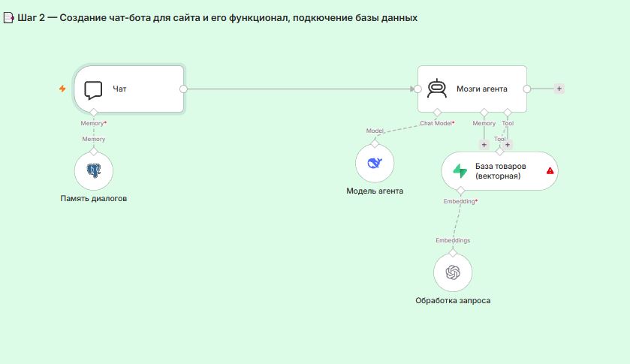This screenshot has width=630, height=364.
Task: Add a Tool sub-node under Мозги агента
Action: (508, 145)
